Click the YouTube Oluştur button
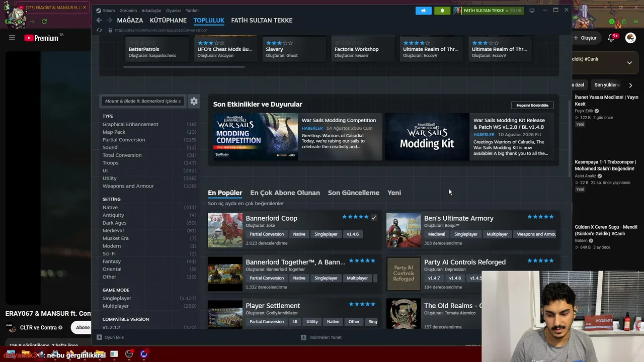644x362 pixels. [x=586, y=38]
